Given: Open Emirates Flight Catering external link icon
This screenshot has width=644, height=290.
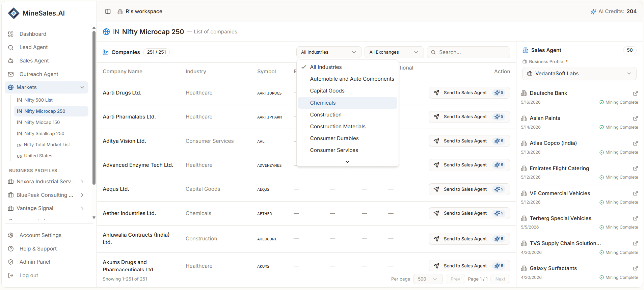Looking at the screenshot, I should (x=635, y=168).
